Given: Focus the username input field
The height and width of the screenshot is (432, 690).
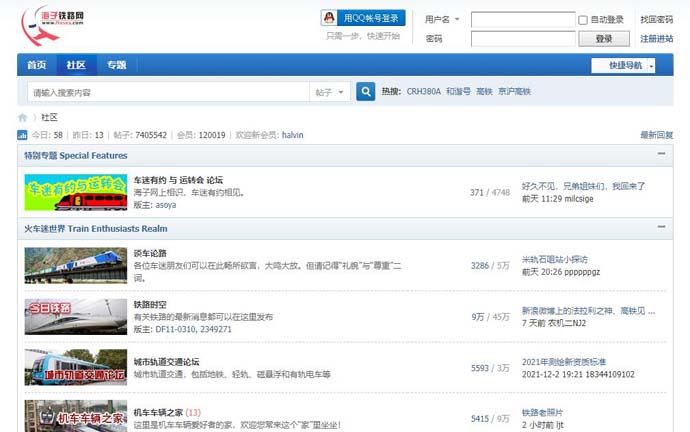Looking at the screenshot, I should [523, 20].
